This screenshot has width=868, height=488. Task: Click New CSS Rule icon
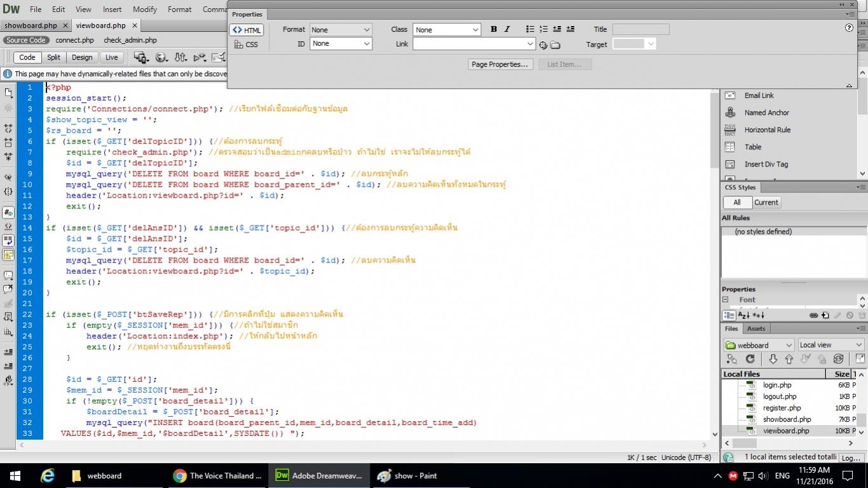pos(825,315)
